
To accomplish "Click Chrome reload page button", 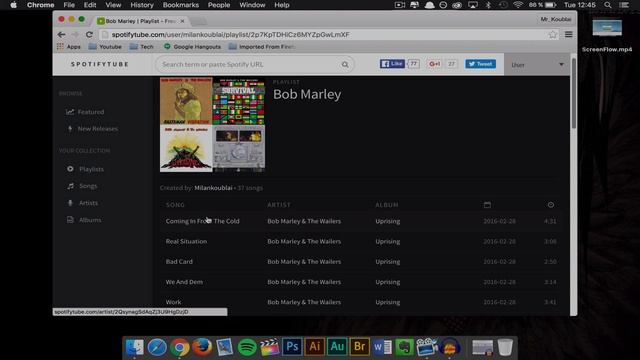I will coord(89,34).
